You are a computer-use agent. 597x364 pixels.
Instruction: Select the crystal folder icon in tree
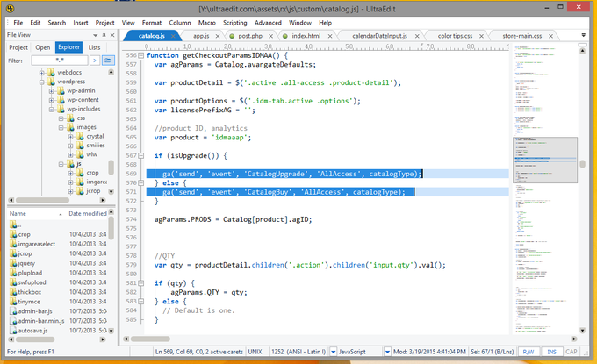(80, 136)
